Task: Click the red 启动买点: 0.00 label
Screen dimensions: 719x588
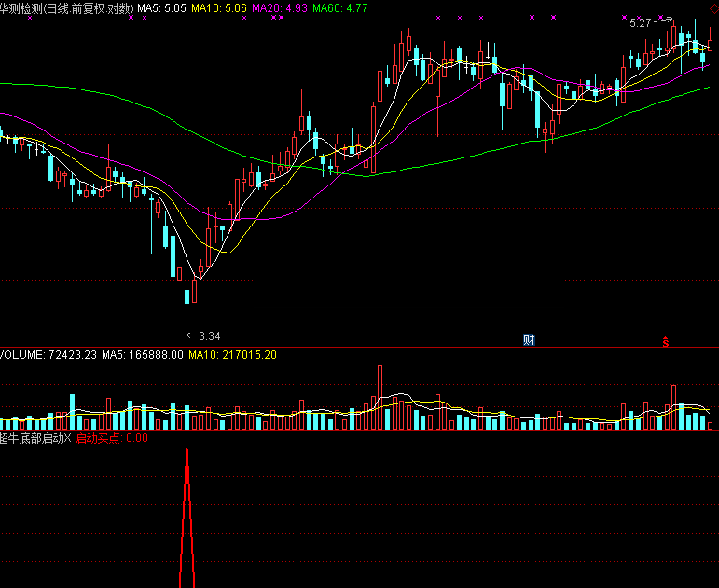Action: (x=111, y=438)
